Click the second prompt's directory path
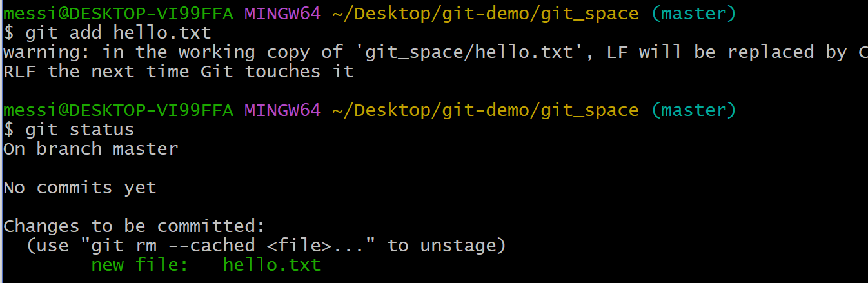The image size is (868, 283). (485, 110)
